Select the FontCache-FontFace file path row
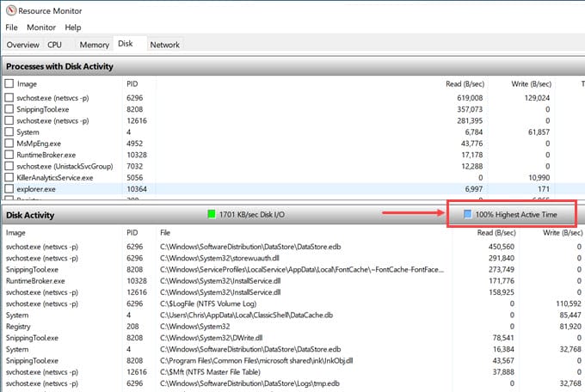The height and width of the screenshot is (392, 585). click(x=302, y=269)
